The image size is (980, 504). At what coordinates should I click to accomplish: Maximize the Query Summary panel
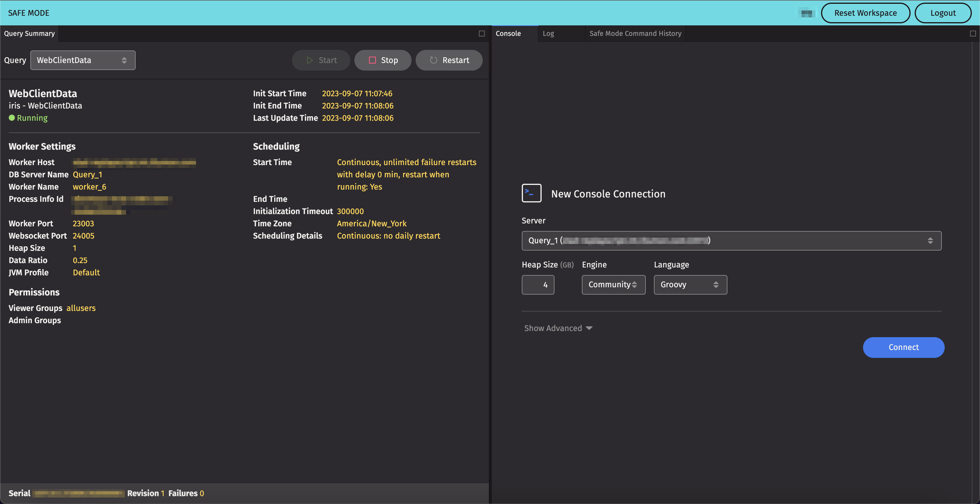(x=482, y=34)
